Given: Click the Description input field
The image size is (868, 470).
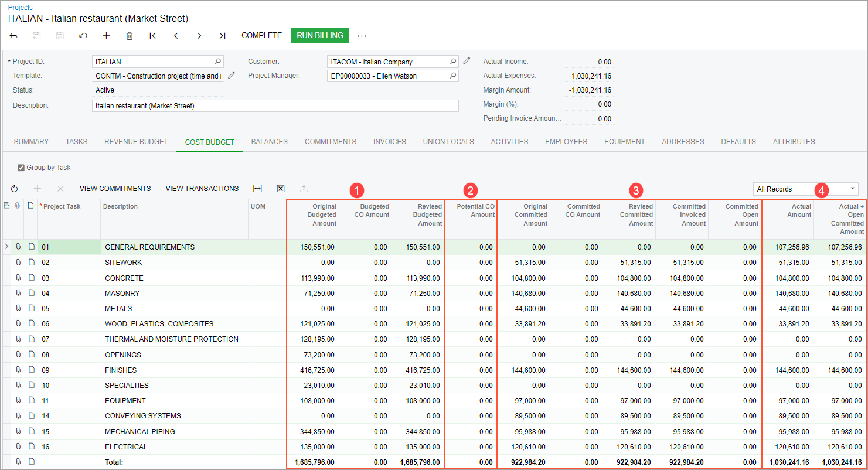Looking at the screenshot, I should [x=275, y=106].
